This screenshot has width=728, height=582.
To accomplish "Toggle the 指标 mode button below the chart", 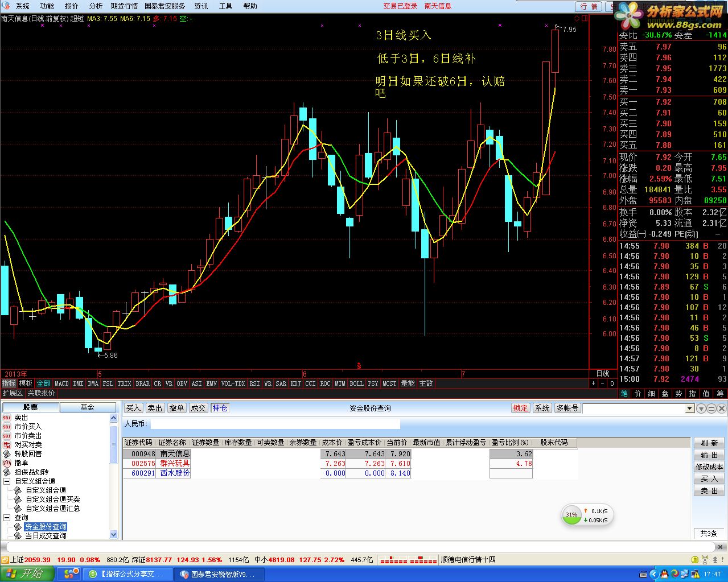I will point(9,383).
